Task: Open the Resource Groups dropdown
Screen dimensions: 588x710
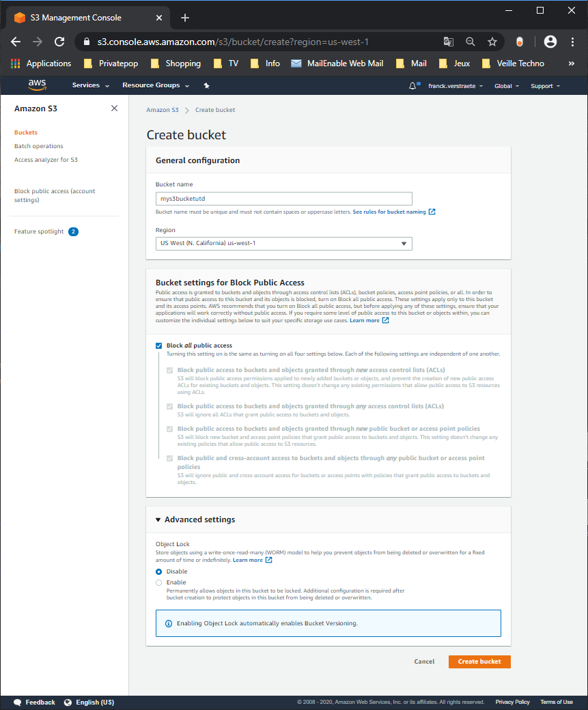Action: [156, 85]
